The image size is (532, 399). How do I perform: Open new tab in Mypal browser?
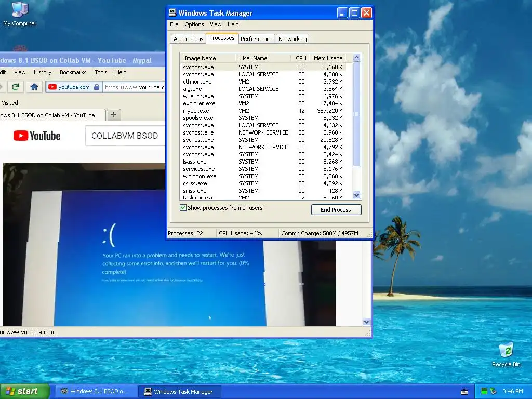coord(114,115)
